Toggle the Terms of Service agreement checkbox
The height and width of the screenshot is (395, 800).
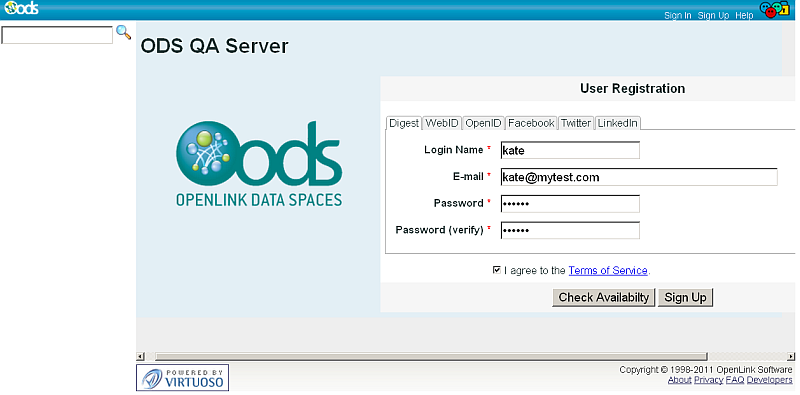tap(496, 270)
